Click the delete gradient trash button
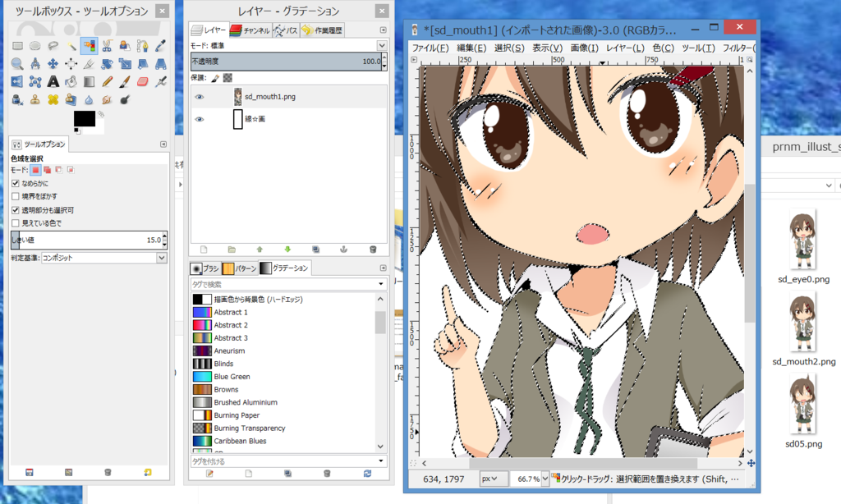The width and height of the screenshot is (841, 504). click(x=327, y=474)
